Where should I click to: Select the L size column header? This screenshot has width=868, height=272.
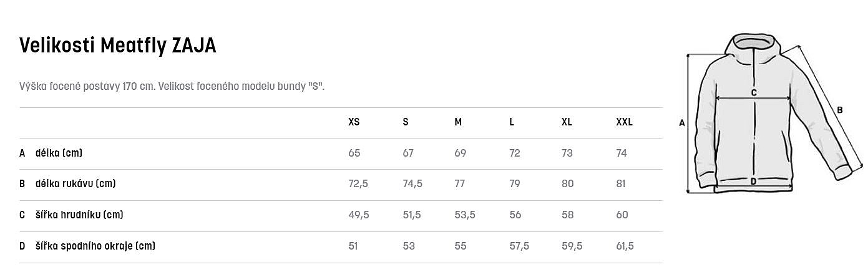tap(512, 122)
